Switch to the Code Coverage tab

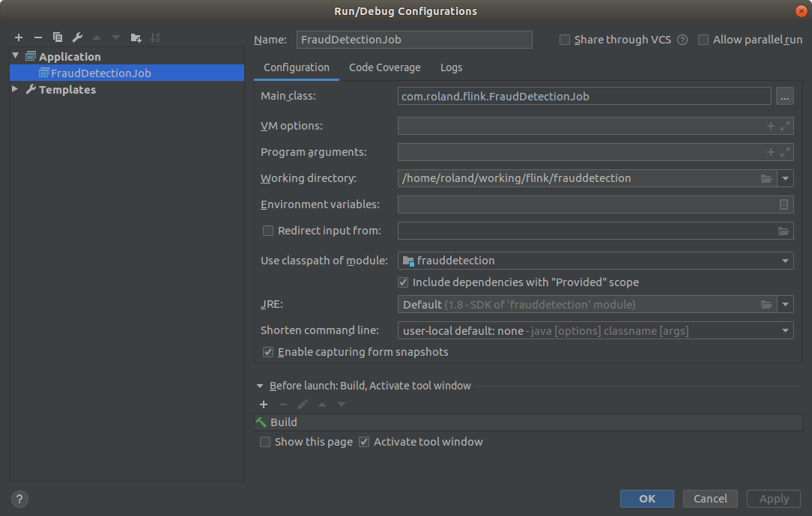385,67
